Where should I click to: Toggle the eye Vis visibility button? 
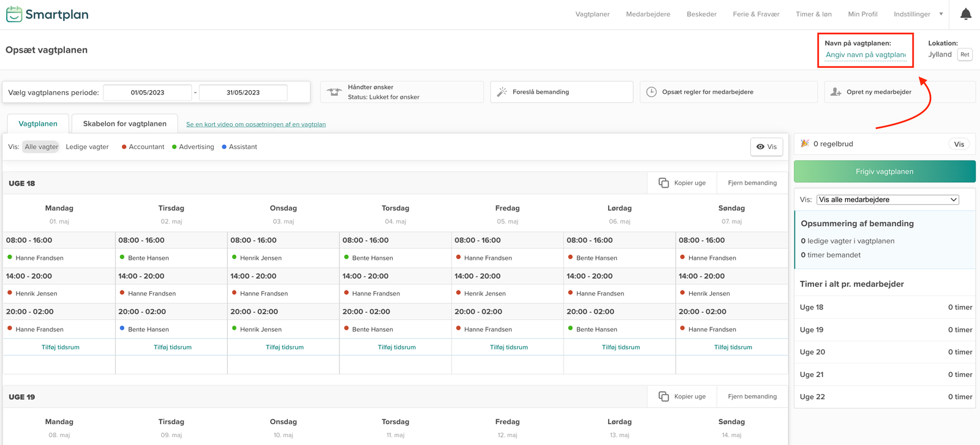click(x=766, y=147)
